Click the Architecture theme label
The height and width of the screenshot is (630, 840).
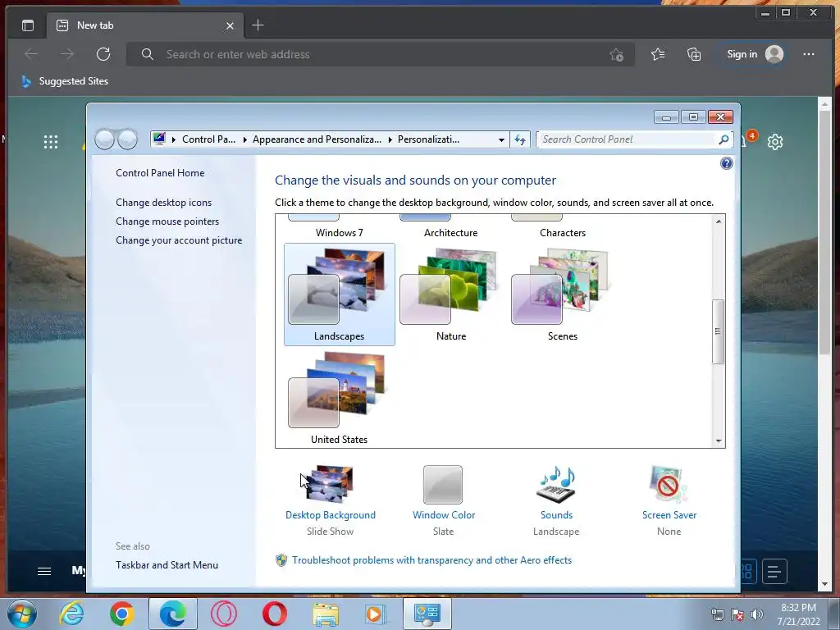coord(450,232)
